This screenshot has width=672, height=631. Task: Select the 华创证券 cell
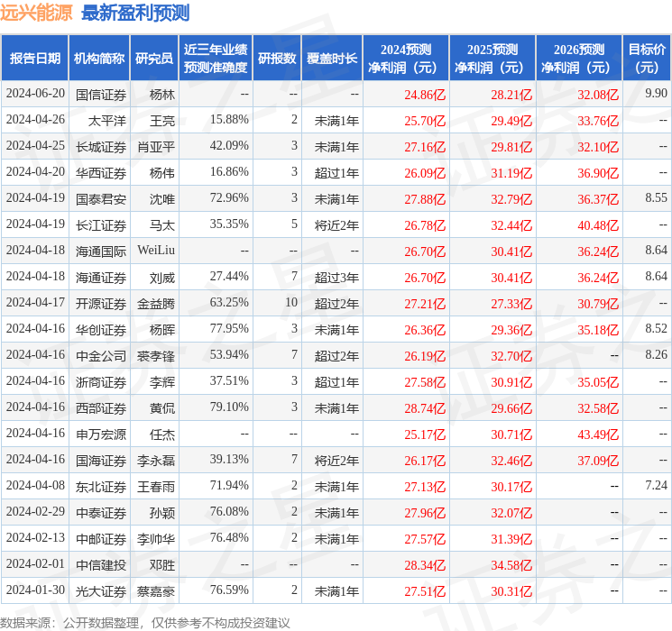coord(101,330)
